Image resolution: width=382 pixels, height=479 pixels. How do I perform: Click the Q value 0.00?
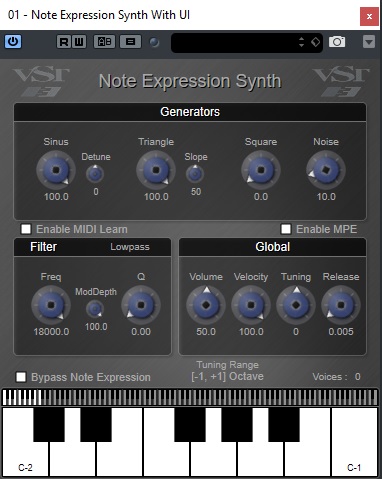click(x=141, y=332)
